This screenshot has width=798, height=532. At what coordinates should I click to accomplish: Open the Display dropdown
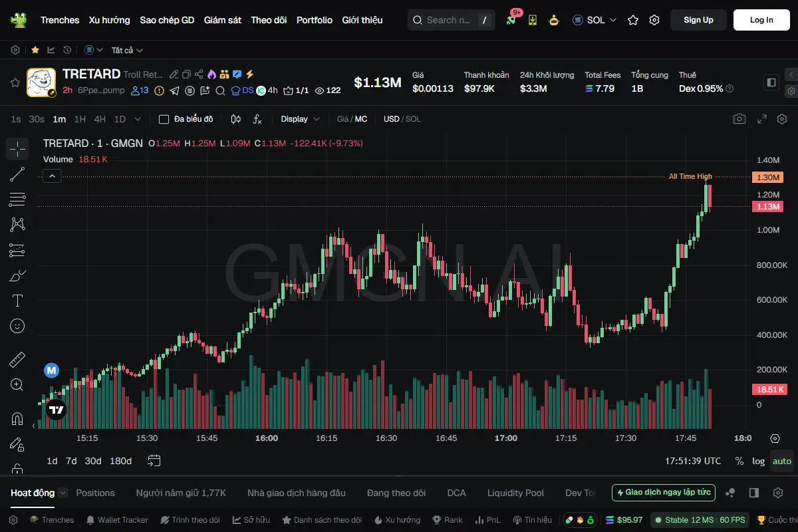300,119
